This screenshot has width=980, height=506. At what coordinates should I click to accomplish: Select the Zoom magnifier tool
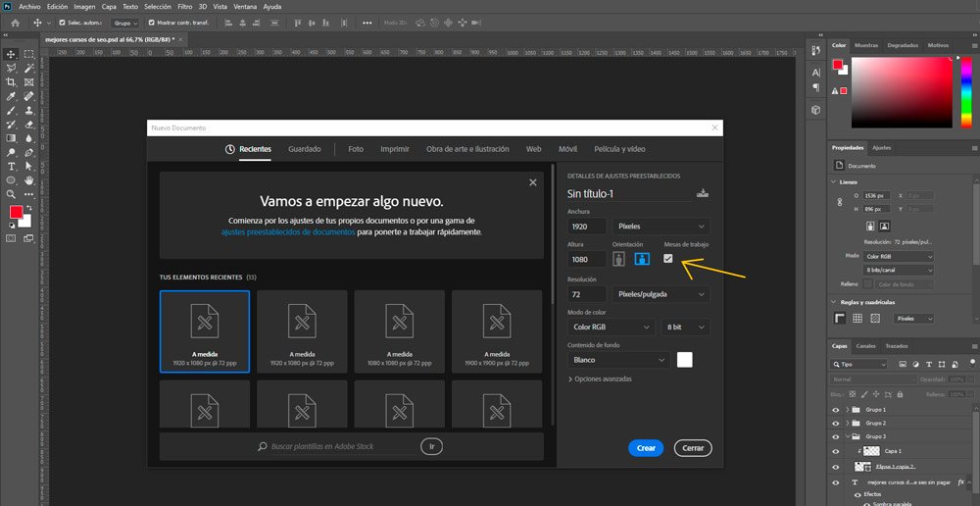11,194
